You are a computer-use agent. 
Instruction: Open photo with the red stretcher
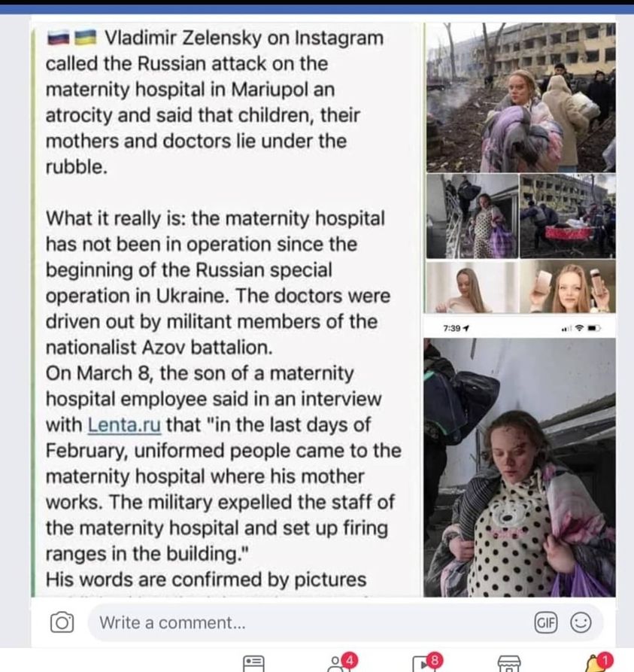point(568,216)
